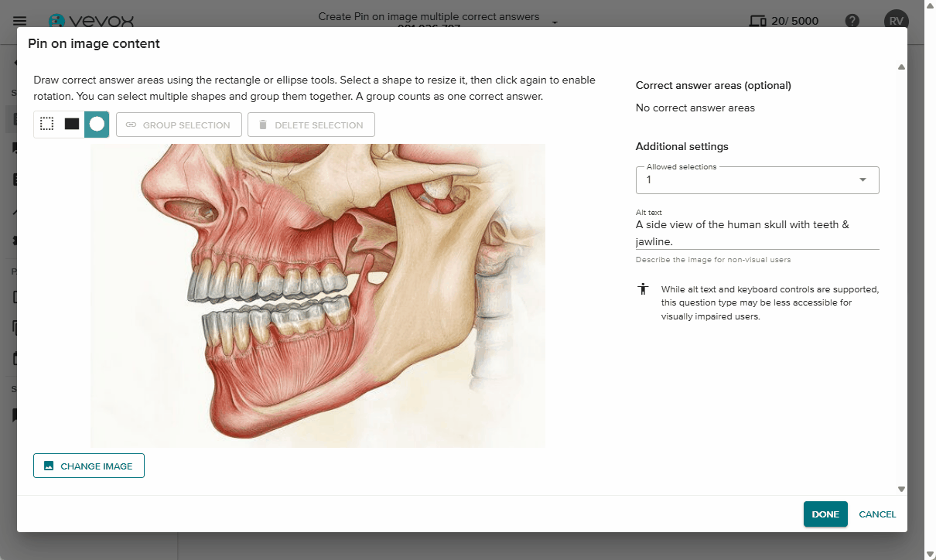Click the trash icon inside Delete Selection
936x560 pixels.
(x=264, y=124)
